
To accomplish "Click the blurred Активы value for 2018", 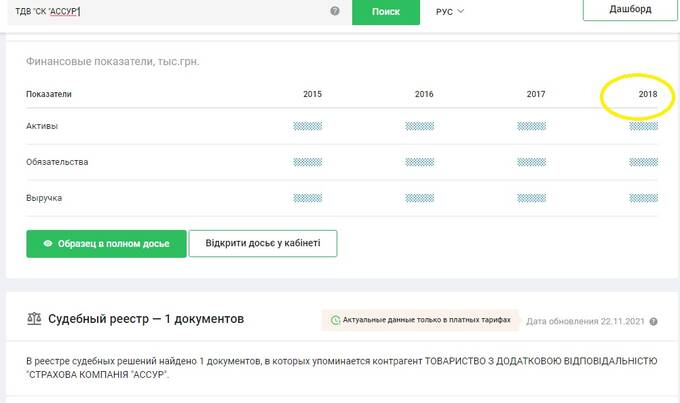I will [644, 126].
